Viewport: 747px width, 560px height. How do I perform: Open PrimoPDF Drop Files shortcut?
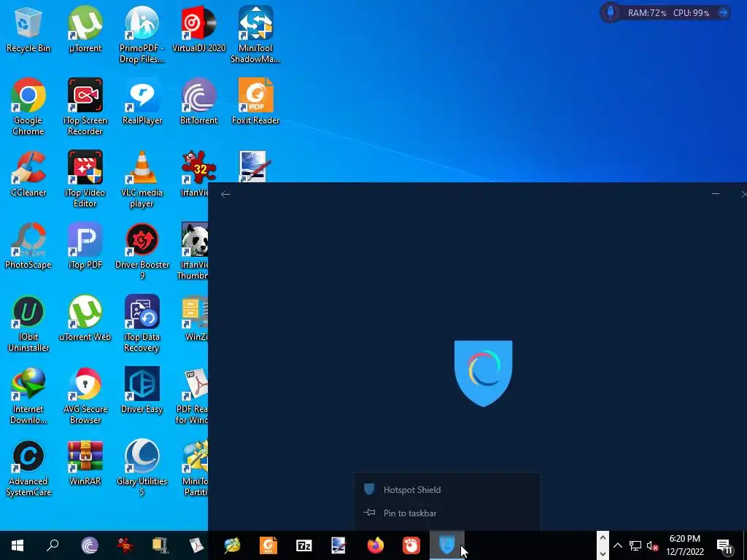click(x=142, y=35)
